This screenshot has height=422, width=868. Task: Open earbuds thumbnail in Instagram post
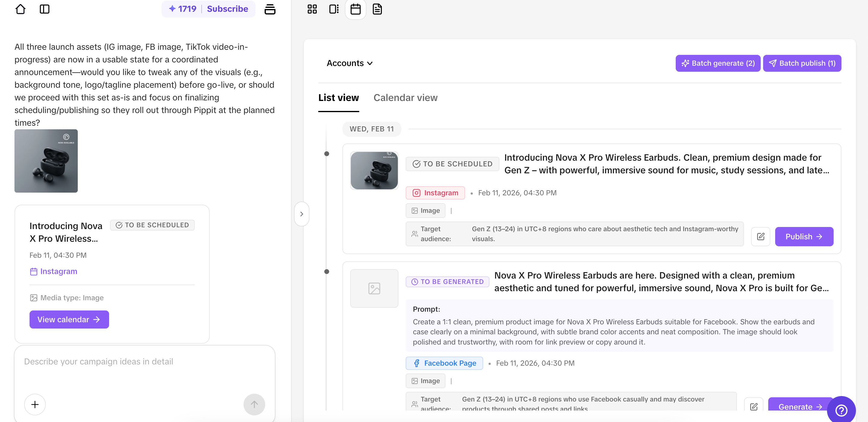click(x=374, y=171)
